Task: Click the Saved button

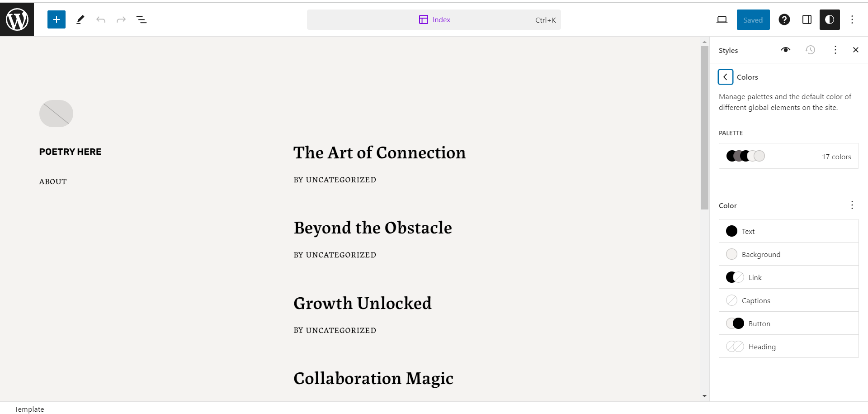Action: pyautogui.click(x=753, y=19)
